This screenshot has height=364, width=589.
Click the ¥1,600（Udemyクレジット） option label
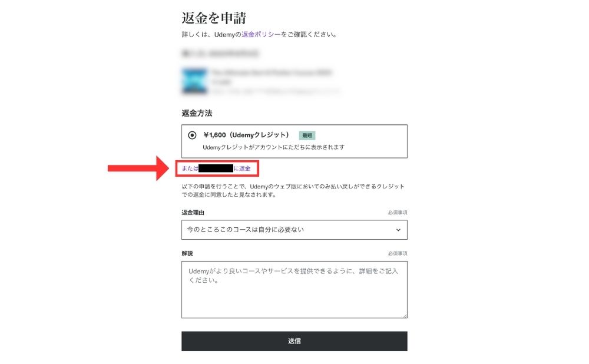coord(246,135)
